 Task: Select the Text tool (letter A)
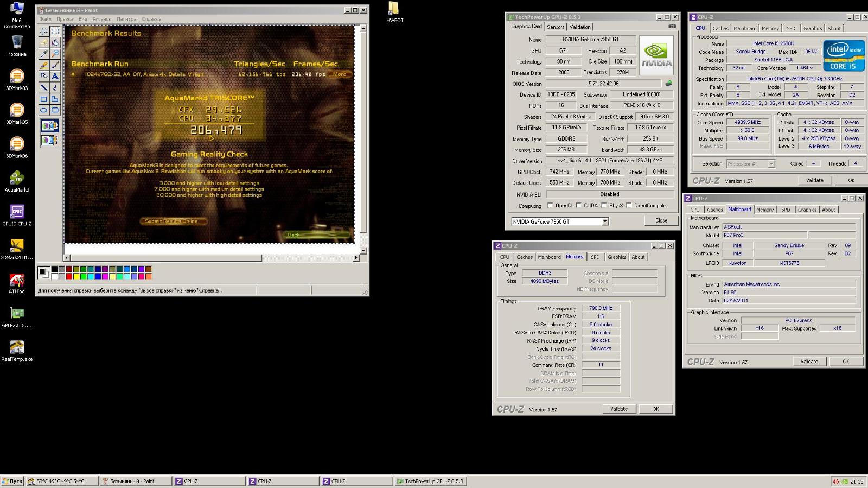55,77
